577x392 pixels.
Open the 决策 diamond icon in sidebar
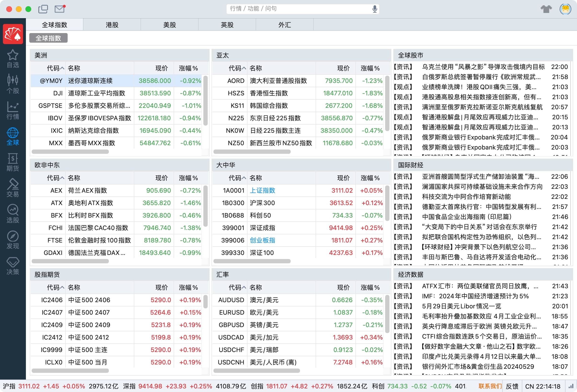13,266
